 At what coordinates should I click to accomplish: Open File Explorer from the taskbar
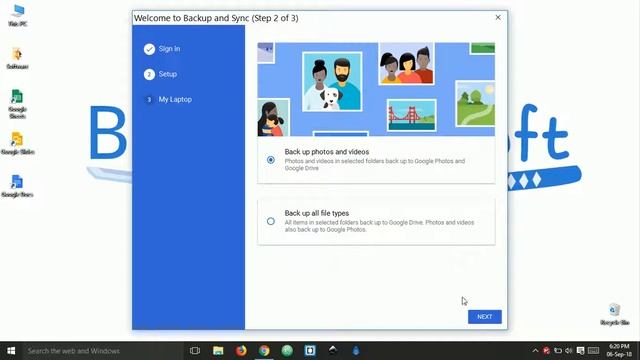click(218, 351)
